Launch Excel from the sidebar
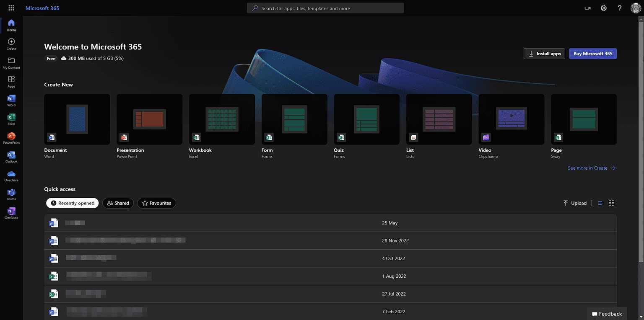644x320 pixels. click(11, 119)
